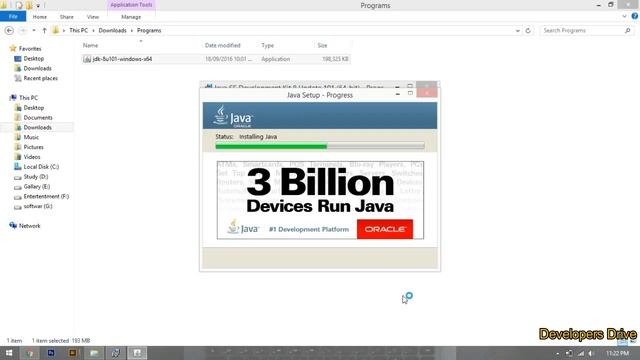Open Documents under This PC

(x=38, y=118)
